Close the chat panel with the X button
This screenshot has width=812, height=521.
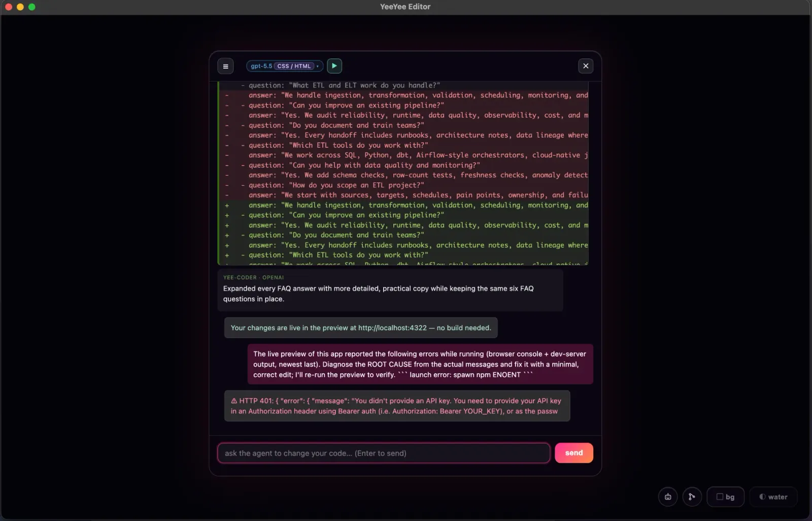(x=586, y=66)
